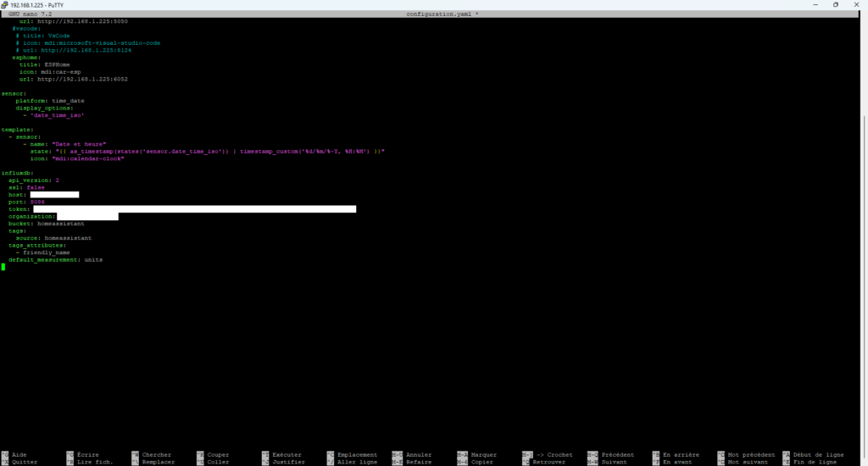The height and width of the screenshot is (466, 868).
Task: Click the PuTTY icon in the title bar
Action: click(4, 4)
